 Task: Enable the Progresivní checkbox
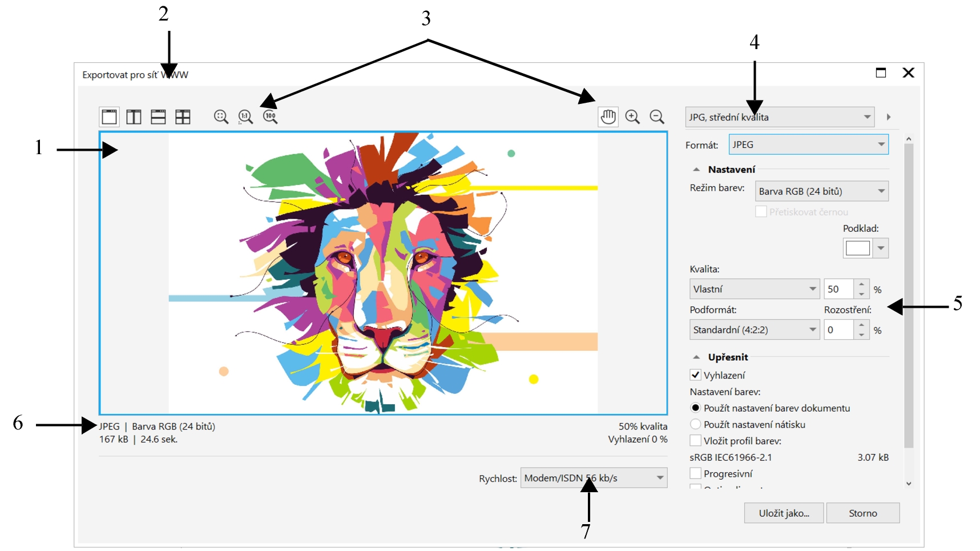click(x=695, y=473)
